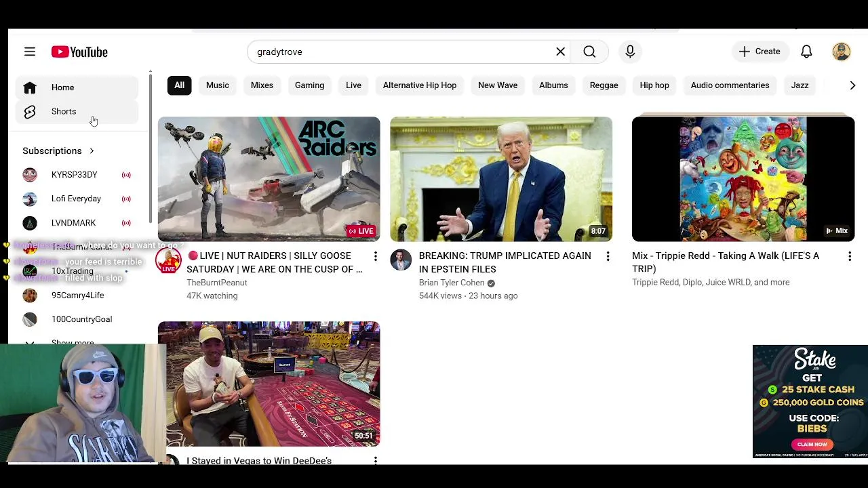
Task: Click live indicator next to KYRSP33DY
Action: point(126,175)
